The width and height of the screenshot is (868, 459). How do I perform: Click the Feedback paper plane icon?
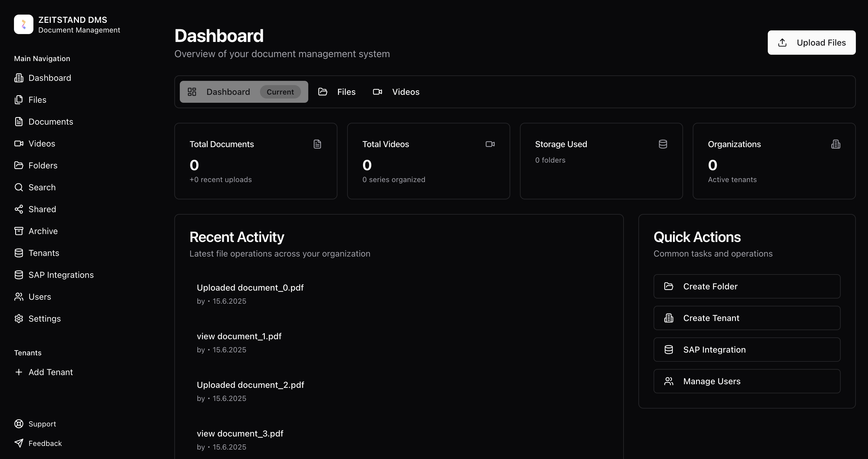(x=19, y=443)
